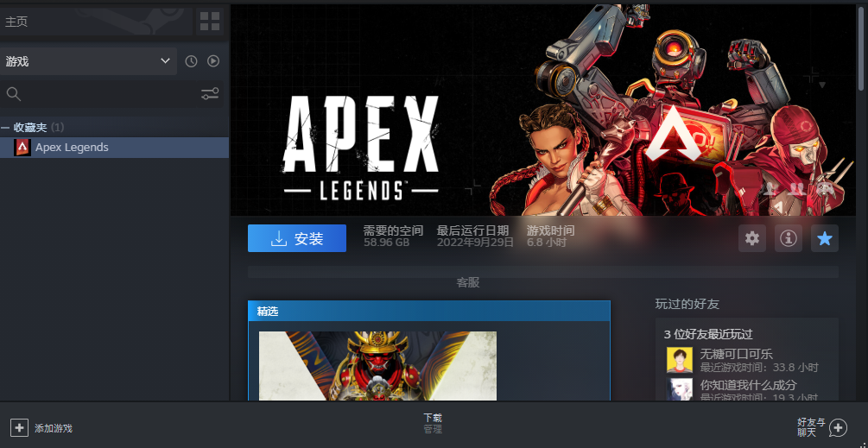Click the controller support icon on banner

(826, 188)
